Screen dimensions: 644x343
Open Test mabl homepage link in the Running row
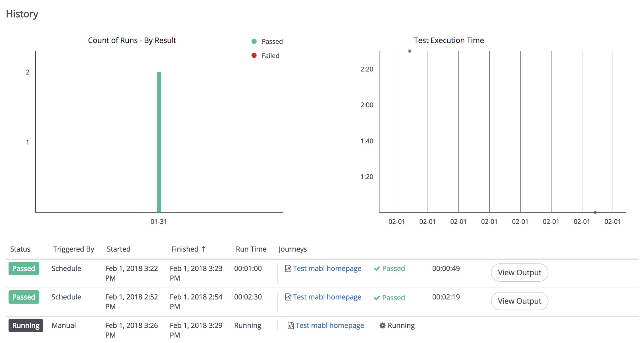point(330,326)
